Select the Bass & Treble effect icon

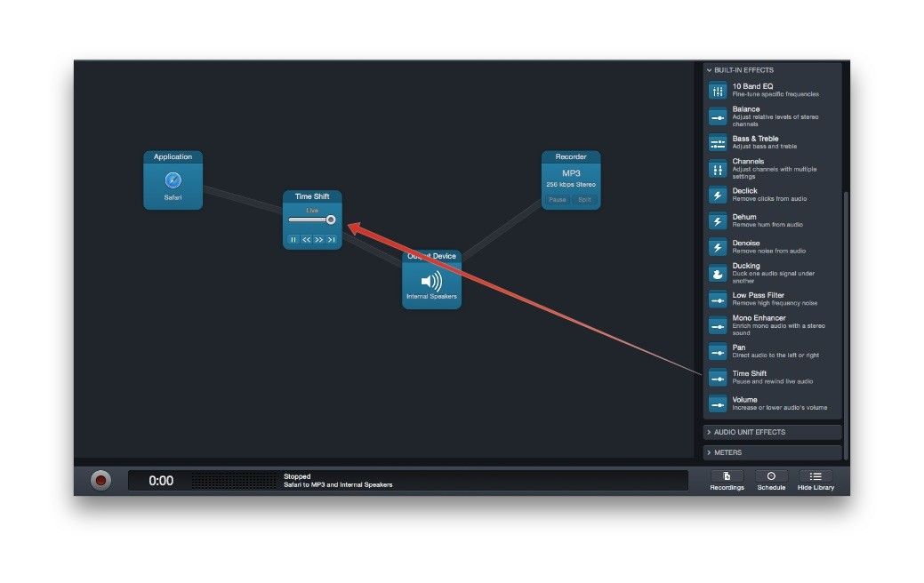pos(718,143)
